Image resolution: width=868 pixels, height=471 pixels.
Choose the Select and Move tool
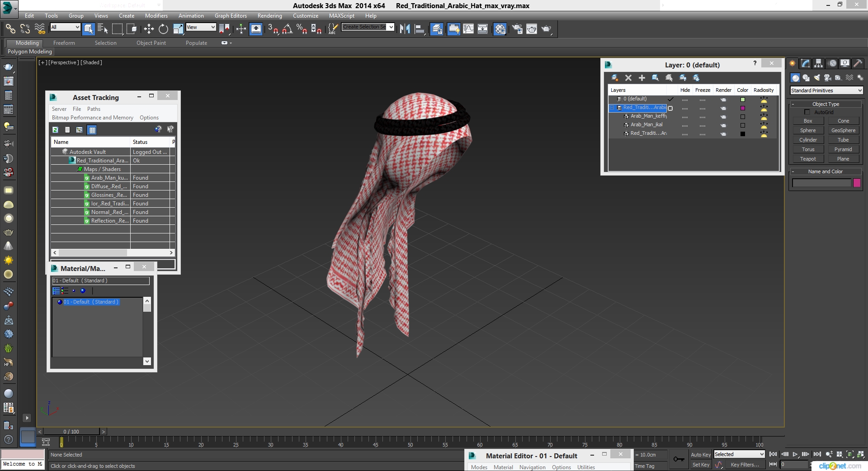click(149, 29)
